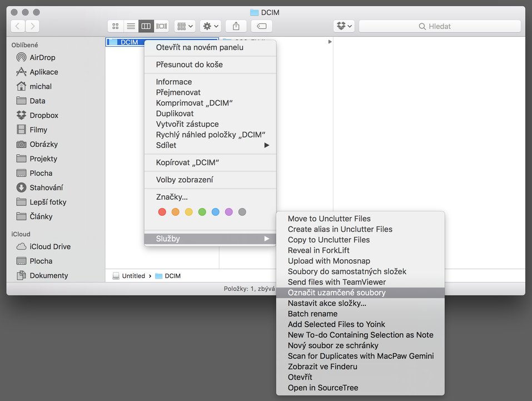
Task: Open michal home folder in sidebar
Action: click(x=34, y=86)
